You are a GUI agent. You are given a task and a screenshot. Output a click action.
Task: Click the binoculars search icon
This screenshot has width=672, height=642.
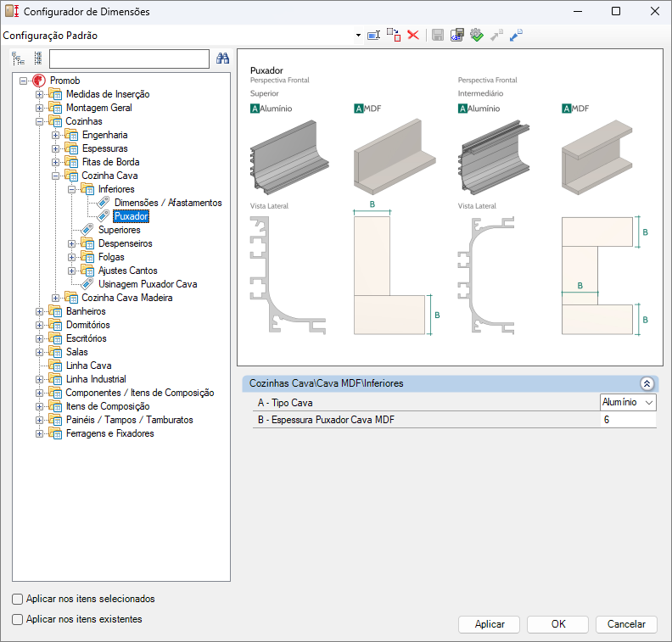[223, 59]
